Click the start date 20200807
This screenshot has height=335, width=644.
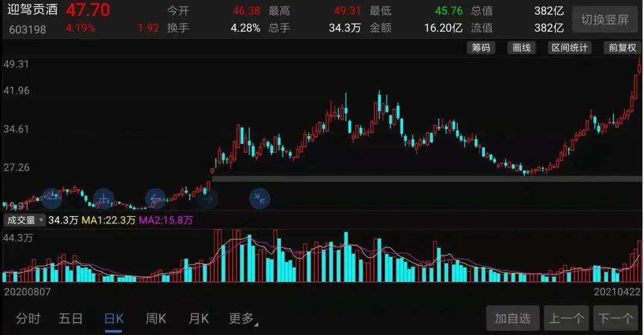(x=27, y=292)
